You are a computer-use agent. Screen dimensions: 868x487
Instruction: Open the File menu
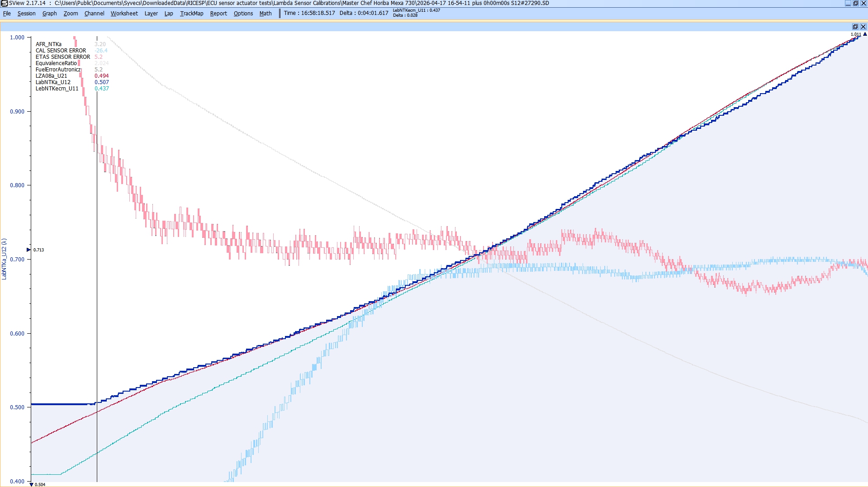point(7,14)
